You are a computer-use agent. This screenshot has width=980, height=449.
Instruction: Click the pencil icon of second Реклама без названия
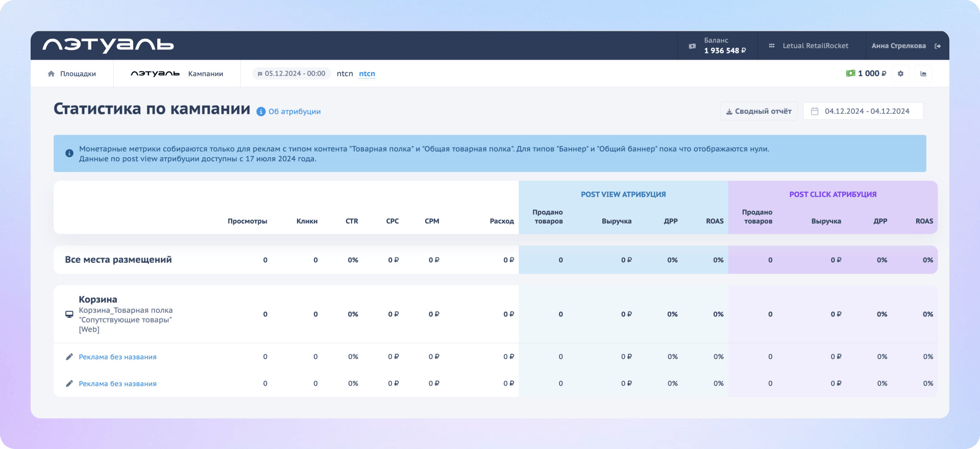pyautogui.click(x=69, y=384)
